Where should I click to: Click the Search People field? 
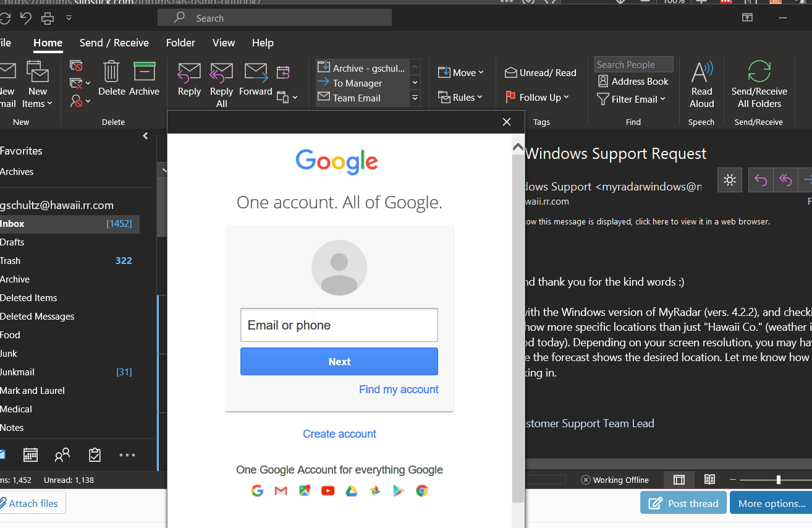click(634, 64)
